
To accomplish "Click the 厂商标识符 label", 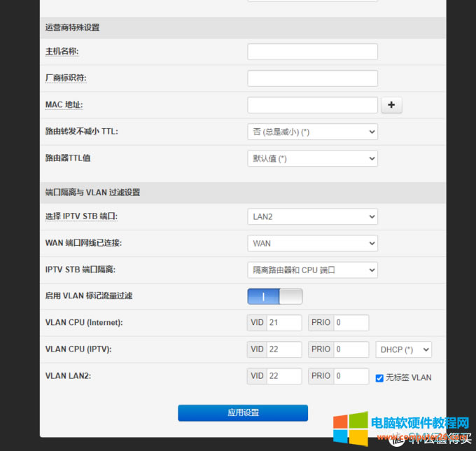I will point(66,78).
